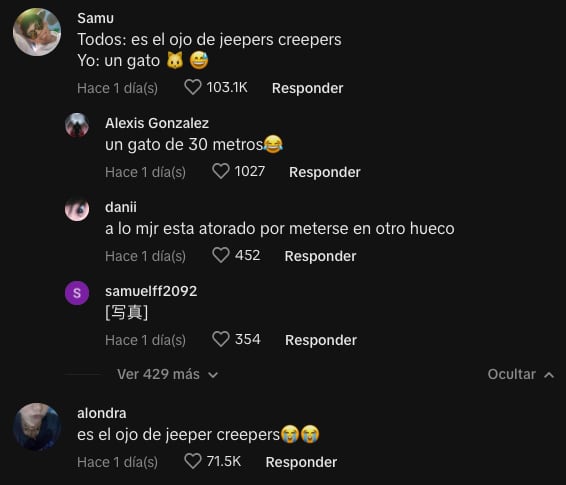The height and width of the screenshot is (485, 566).
Task: Open alondra's profile picture
Action: click(37, 427)
